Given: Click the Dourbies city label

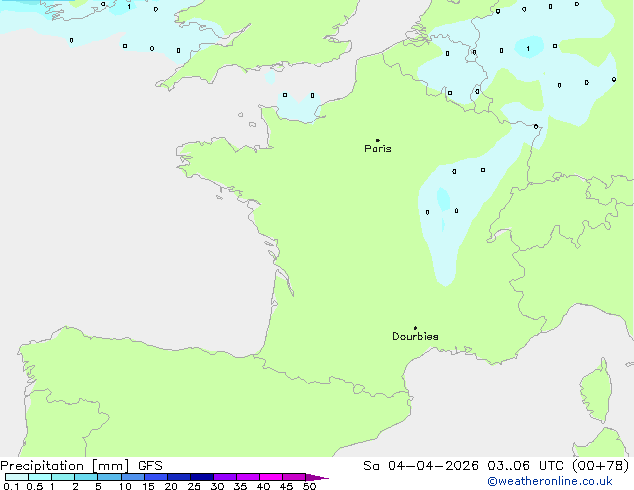Looking at the screenshot, I should (x=415, y=336).
